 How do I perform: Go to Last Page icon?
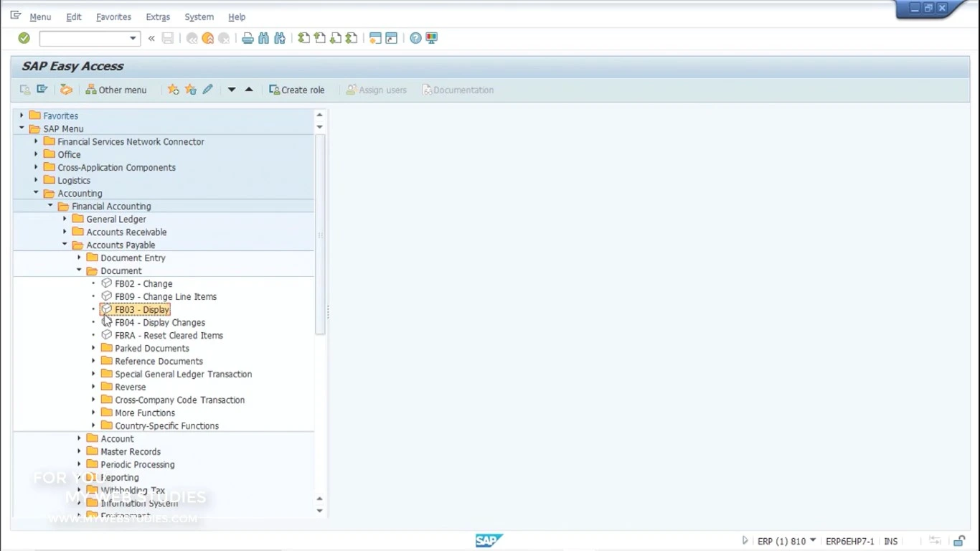(x=352, y=38)
